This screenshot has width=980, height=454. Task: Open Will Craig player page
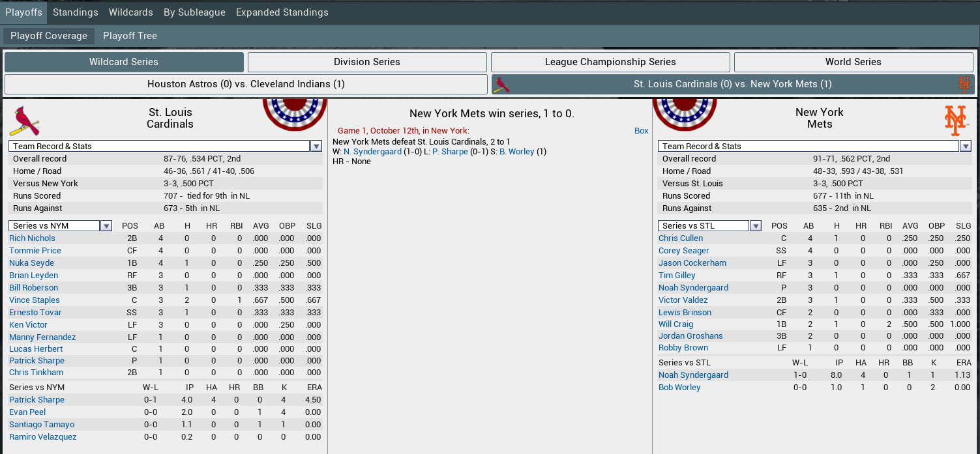pyautogui.click(x=676, y=324)
